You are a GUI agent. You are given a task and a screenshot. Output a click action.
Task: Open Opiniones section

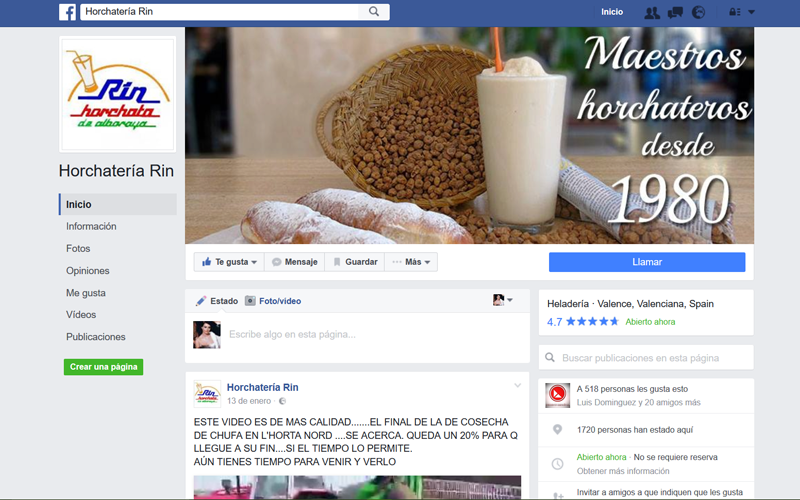coord(88,270)
